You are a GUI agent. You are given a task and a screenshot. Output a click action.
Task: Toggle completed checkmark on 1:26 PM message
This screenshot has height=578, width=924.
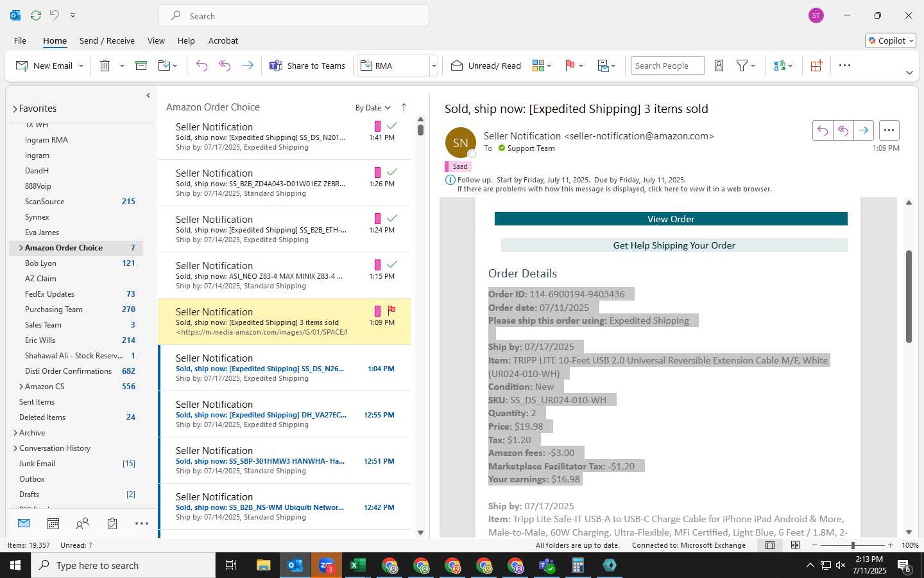point(392,172)
